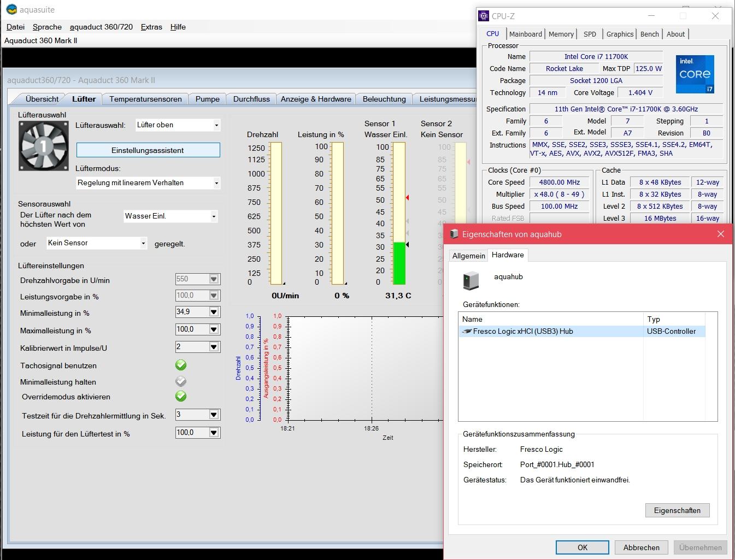Open the Minimalleistung in % spinner arrow
Image resolution: width=735 pixels, height=560 pixels.
(x=214, y=312)
